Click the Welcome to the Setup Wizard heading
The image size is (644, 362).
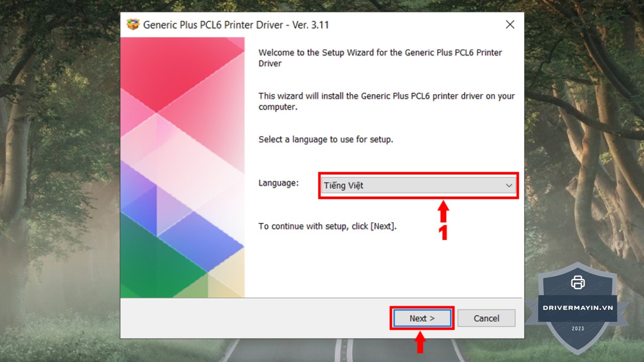[380, 58]
